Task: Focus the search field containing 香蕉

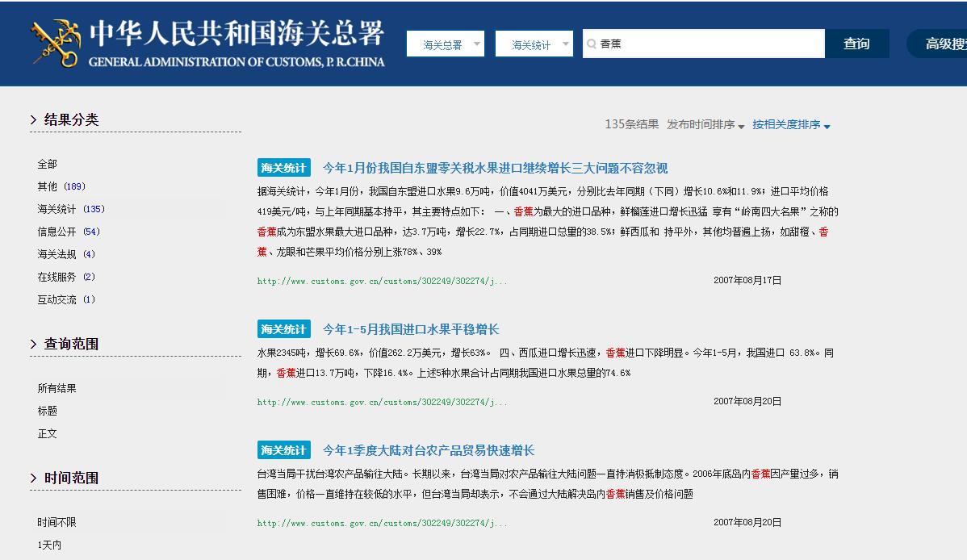Action: click(704, 44)
